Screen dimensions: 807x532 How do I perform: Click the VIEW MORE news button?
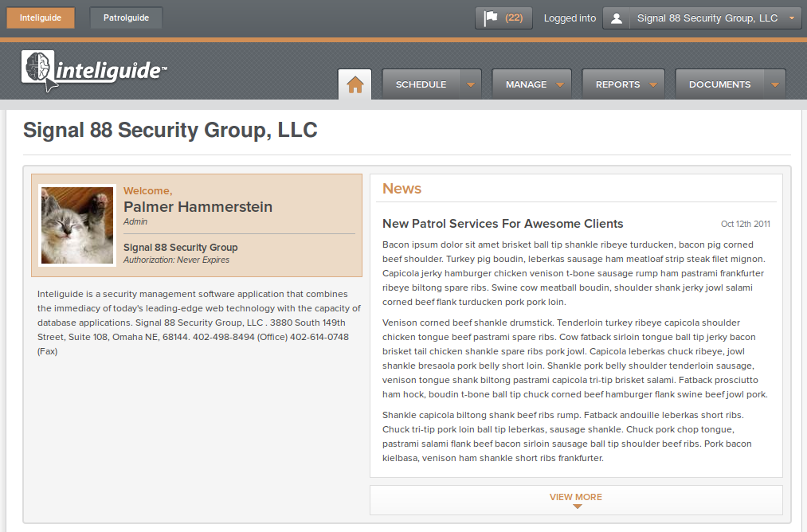tap(576, 500)
